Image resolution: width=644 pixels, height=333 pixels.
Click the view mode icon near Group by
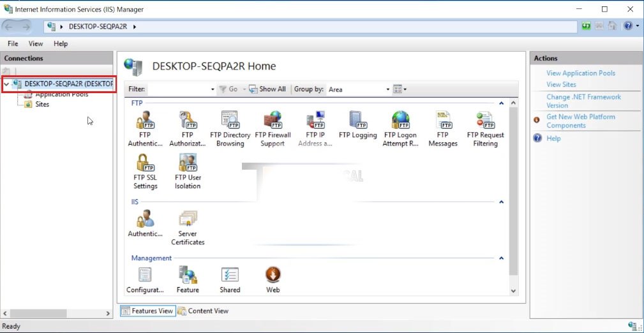397,89
